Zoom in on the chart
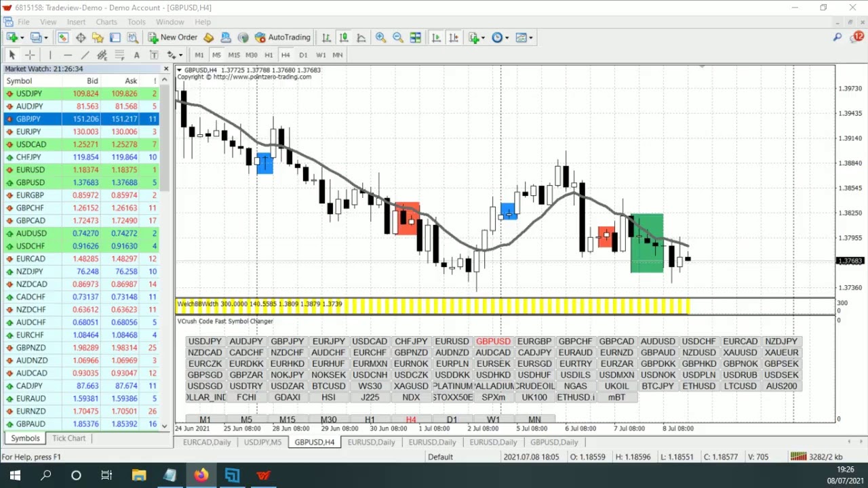 [x=380, y=38]
